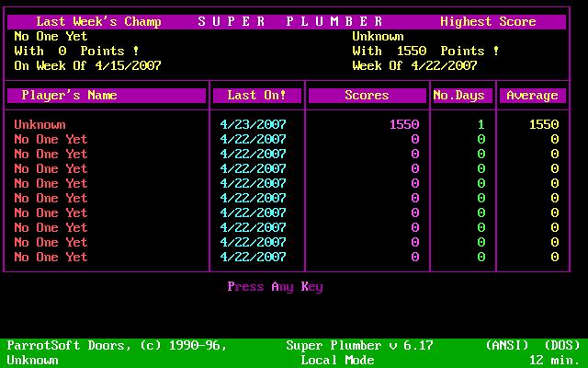
Task: Click Unknown under Highest Score
Action: pyautogui.click(x=378, y=37)
